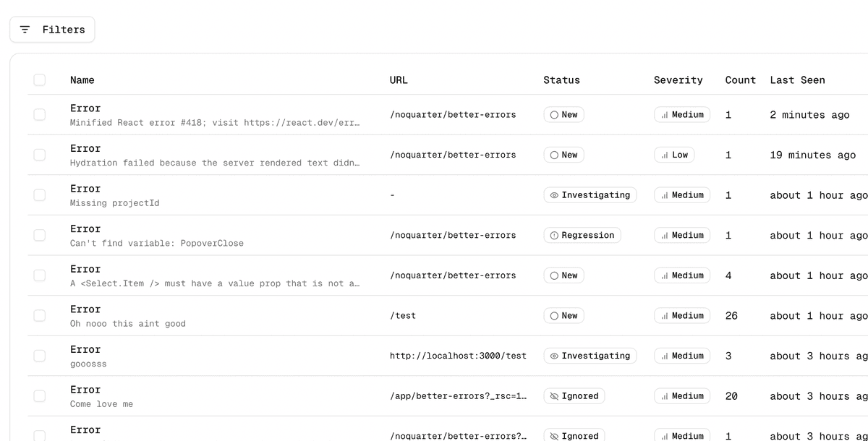Viewport: 868px width, 441px height.
Task: Select all errors with the header checkbox
Action: [39, 80]
